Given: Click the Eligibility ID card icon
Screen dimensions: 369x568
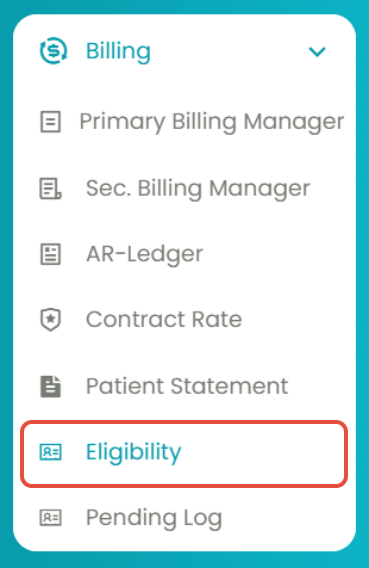Looking at the screenshot, I should (x=50, y=452).
